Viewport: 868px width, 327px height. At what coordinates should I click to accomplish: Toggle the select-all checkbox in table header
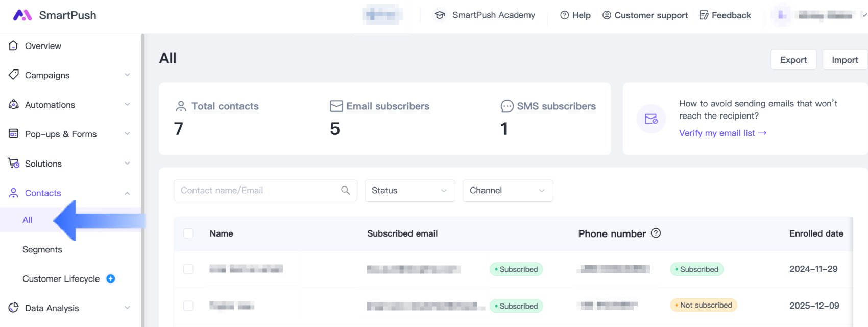point(188,233)
